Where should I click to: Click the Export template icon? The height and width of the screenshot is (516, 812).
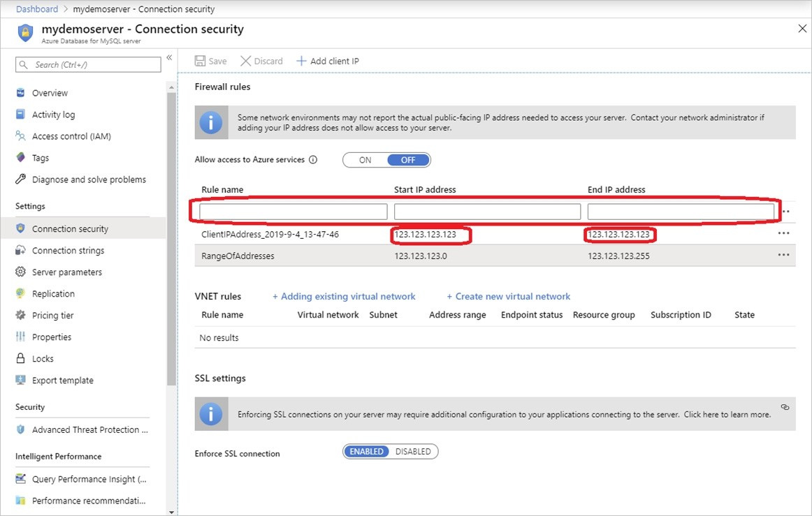coord(21,380)
